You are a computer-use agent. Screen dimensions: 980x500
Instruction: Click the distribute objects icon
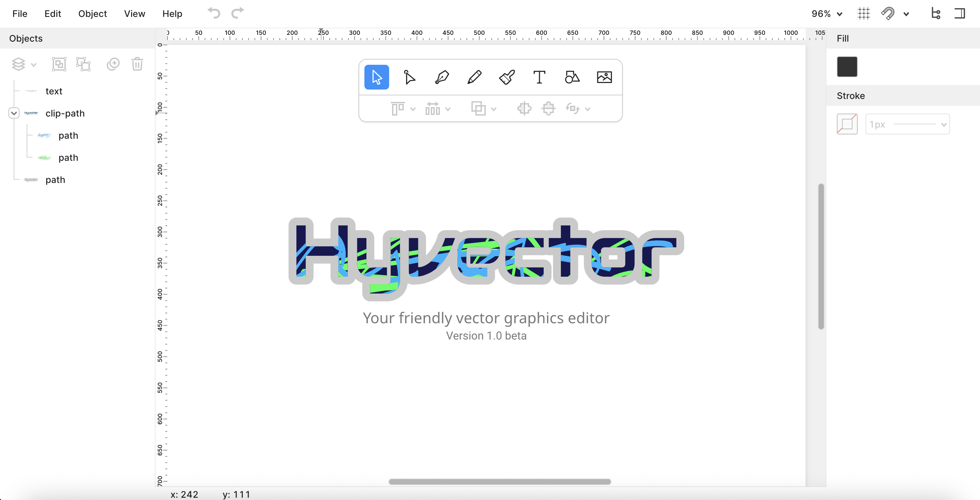pyautogui.click(x=432, y=109)
